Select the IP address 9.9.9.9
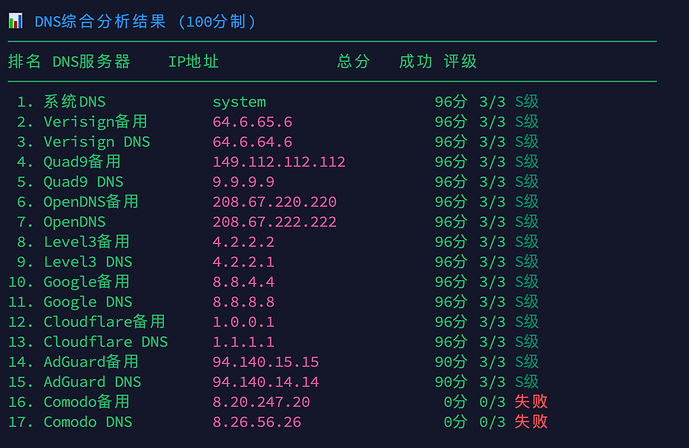689x448 pixels. 244,182
